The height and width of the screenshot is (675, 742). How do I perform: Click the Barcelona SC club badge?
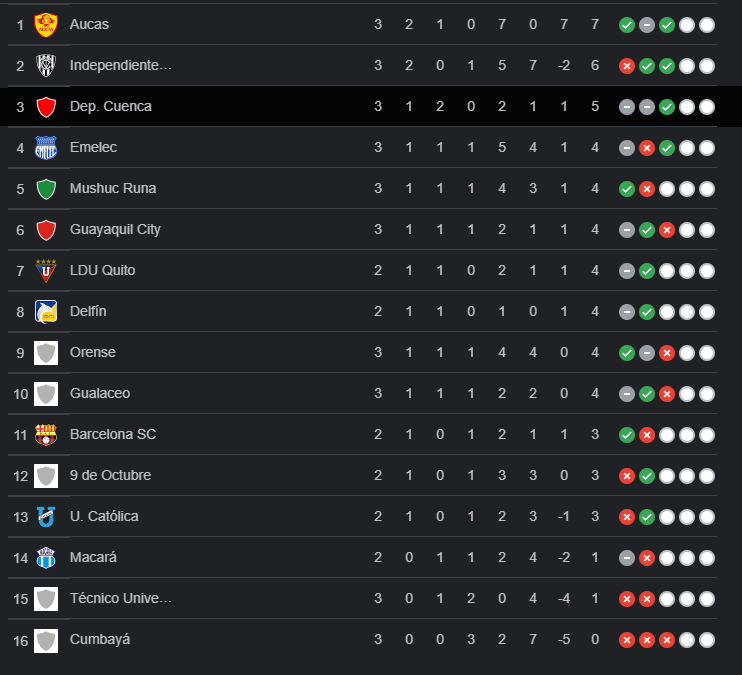[46, 434]
